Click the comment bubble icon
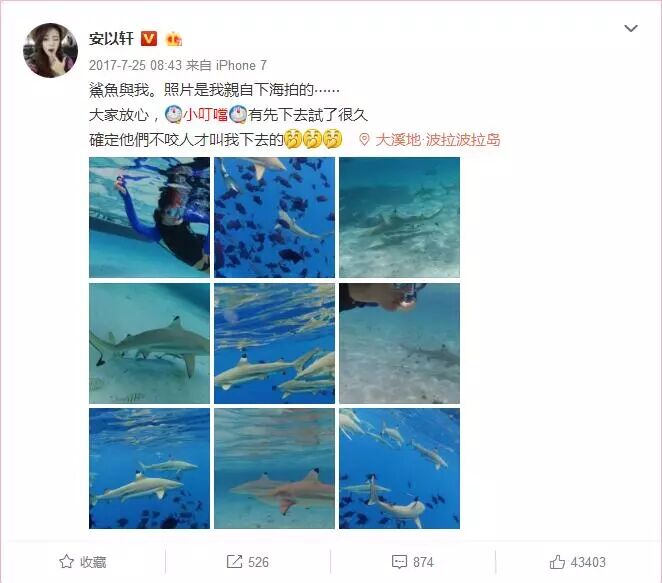Viewport: 662px width, 583px height. click(399, 562)
